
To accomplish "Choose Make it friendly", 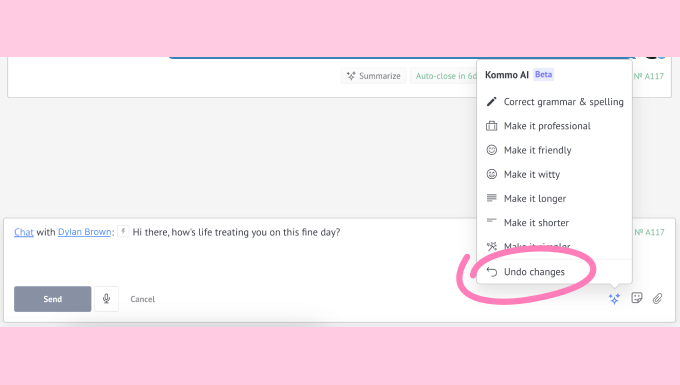I will point(554,150).
